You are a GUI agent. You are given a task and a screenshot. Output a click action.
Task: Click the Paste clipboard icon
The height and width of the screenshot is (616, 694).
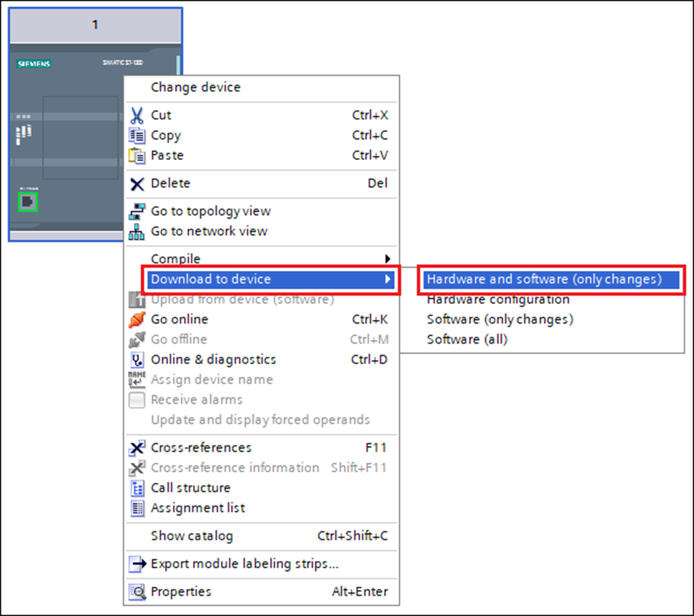137,155
